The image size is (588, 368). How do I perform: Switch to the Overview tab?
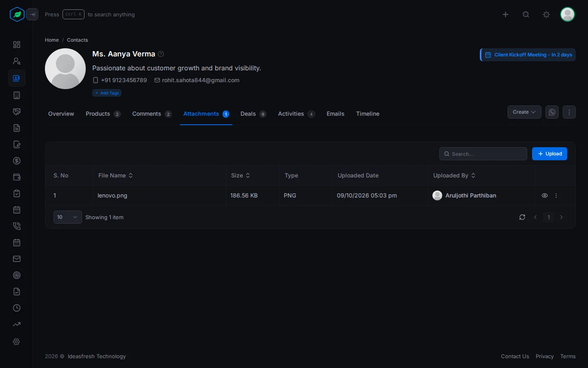coord(61,114)
